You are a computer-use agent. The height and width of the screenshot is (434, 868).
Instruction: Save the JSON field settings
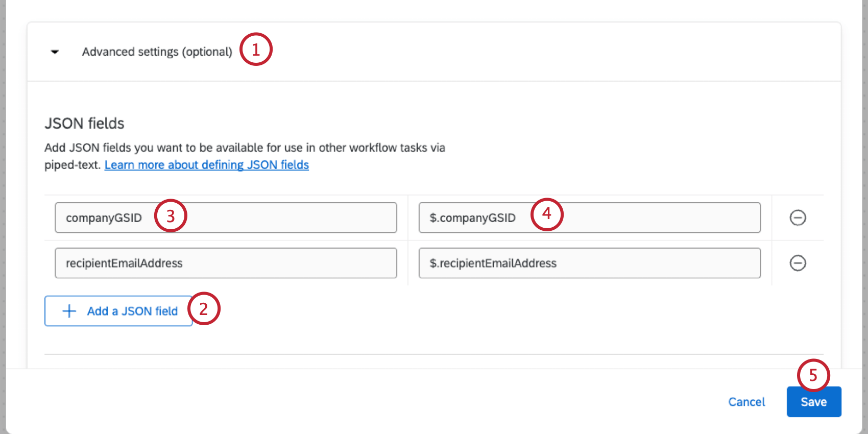[814, 402]
